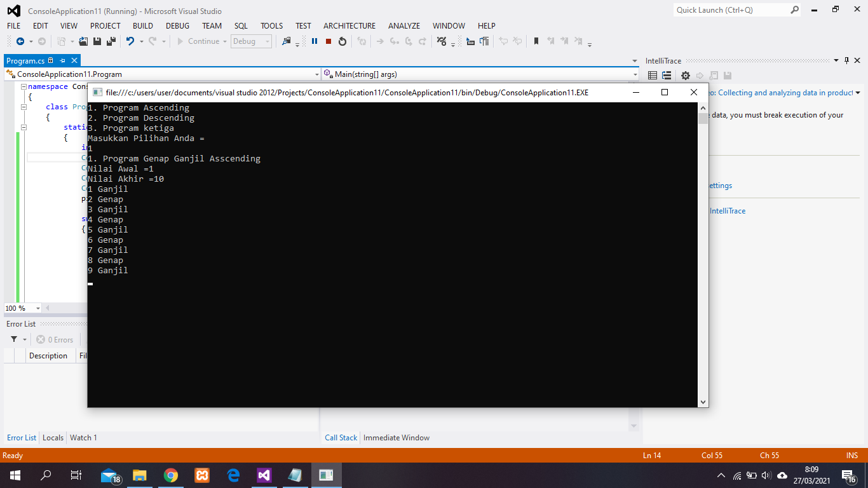Switch to the Immediate Window tab
Viewport: 868px width, 488px height.
coord(397,438)
